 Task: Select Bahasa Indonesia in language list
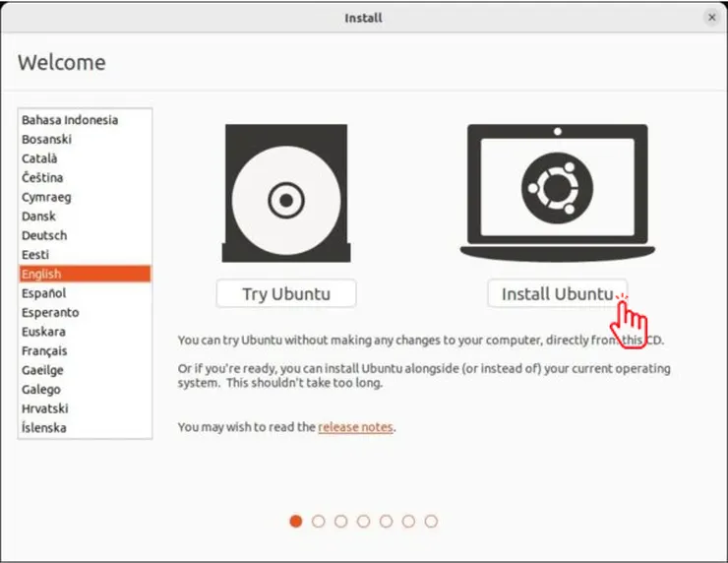click(x=85, y=120)
